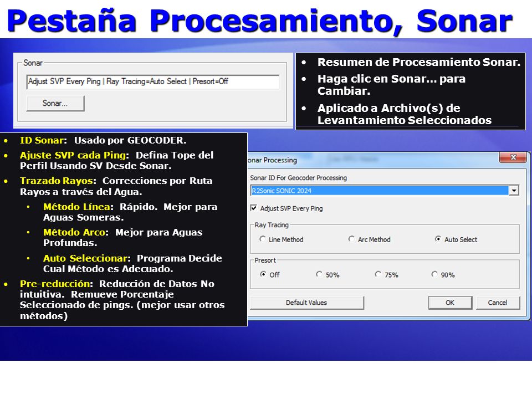Viewport: 532px width, 399px height.
Task: Click the Sonar... button
Action: click(55, 104)
